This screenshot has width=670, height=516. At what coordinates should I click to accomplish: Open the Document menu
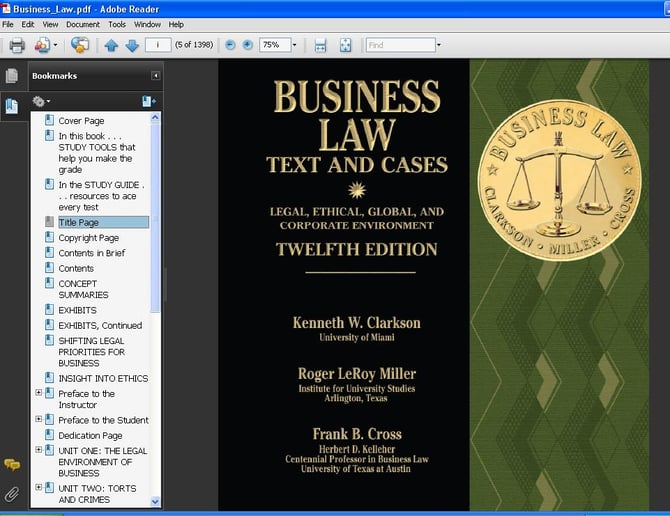click(83, 24)
